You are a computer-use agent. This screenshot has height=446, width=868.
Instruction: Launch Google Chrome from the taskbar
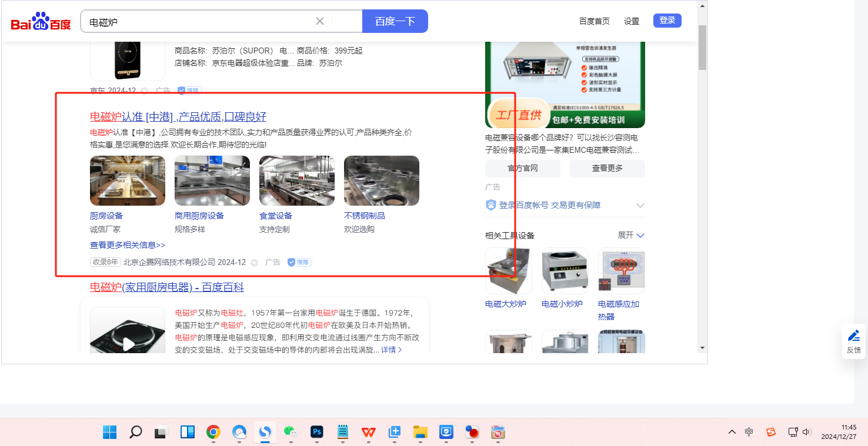coord(213,432)
